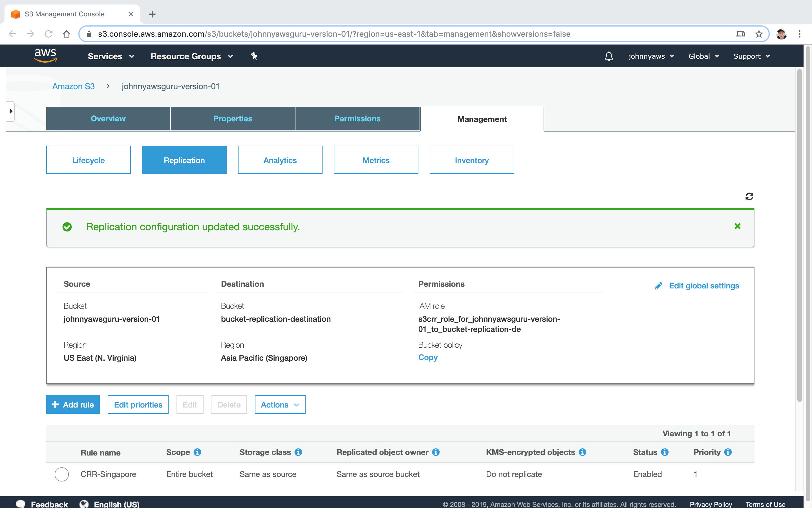The height and width of the screenshot is (508, 812).
Task: Open the Metrics section
Action: pyautogui.click(x=376, y=160)
